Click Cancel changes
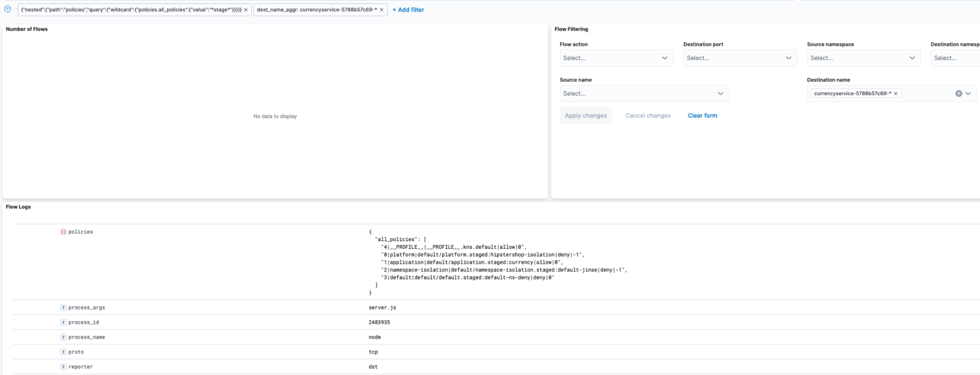The width and height of the screenshot is (980, 375). 648,116
